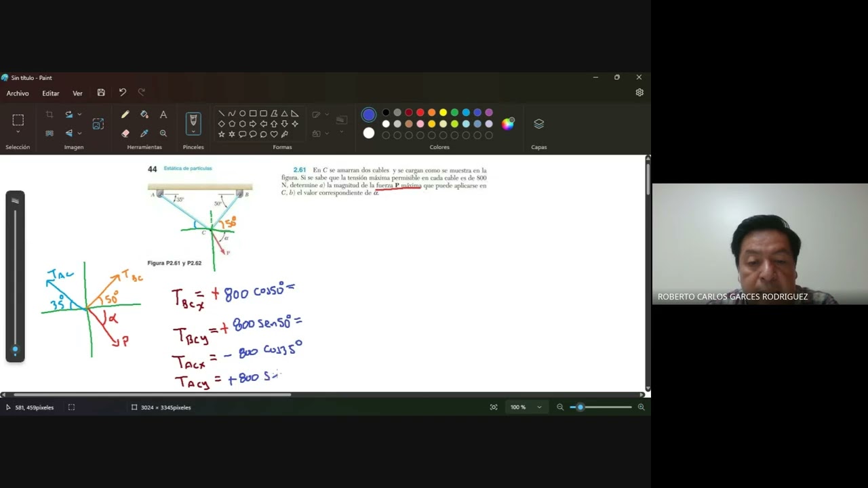868x488 pixels.
Task: Open the resize image tool
Action: pos(98,123)
